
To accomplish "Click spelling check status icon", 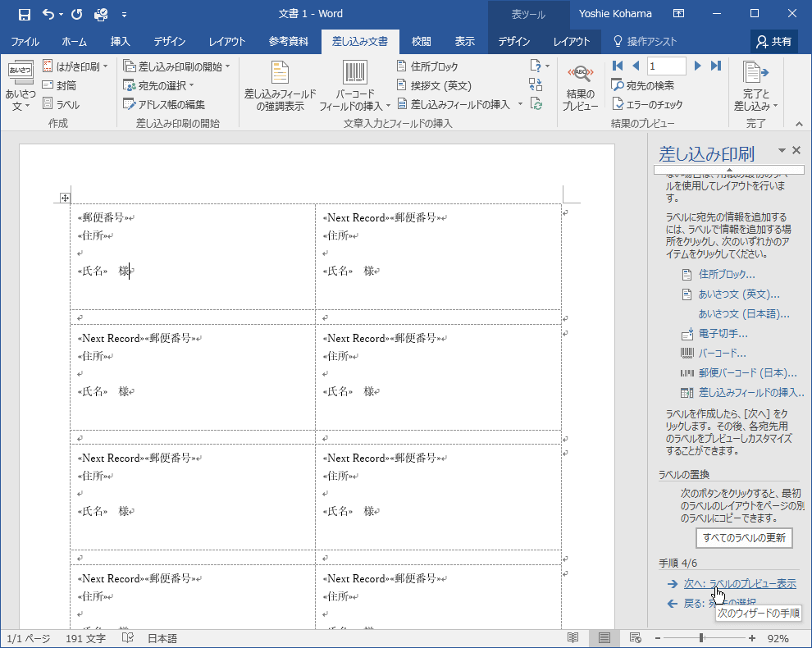I will click(128, 638).
